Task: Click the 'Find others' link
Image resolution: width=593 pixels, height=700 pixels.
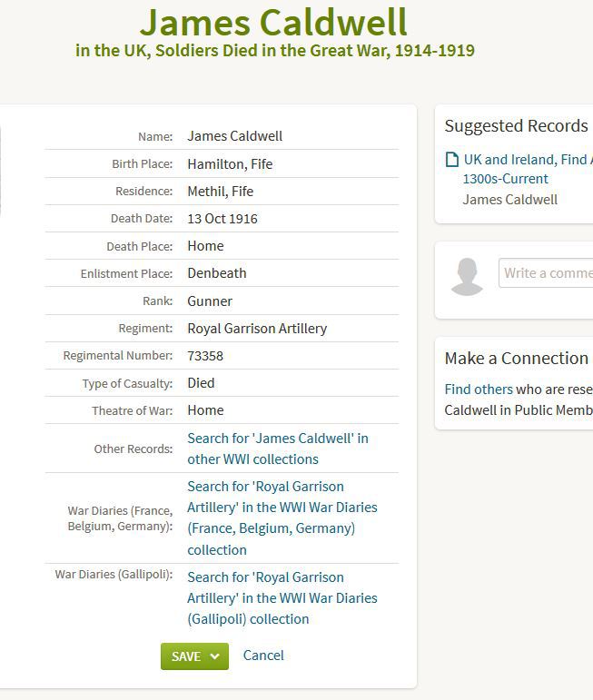Action: point(478,389)
